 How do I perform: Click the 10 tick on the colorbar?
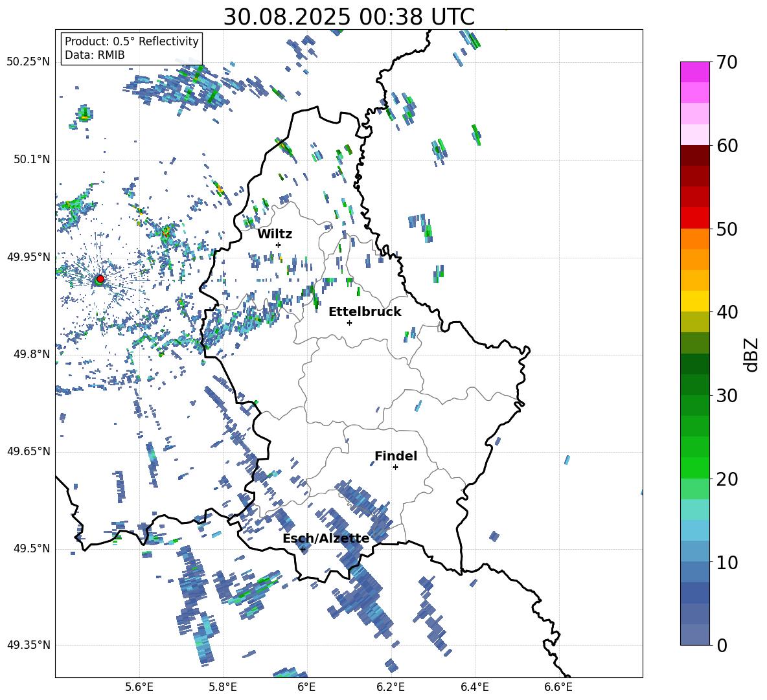726,562
